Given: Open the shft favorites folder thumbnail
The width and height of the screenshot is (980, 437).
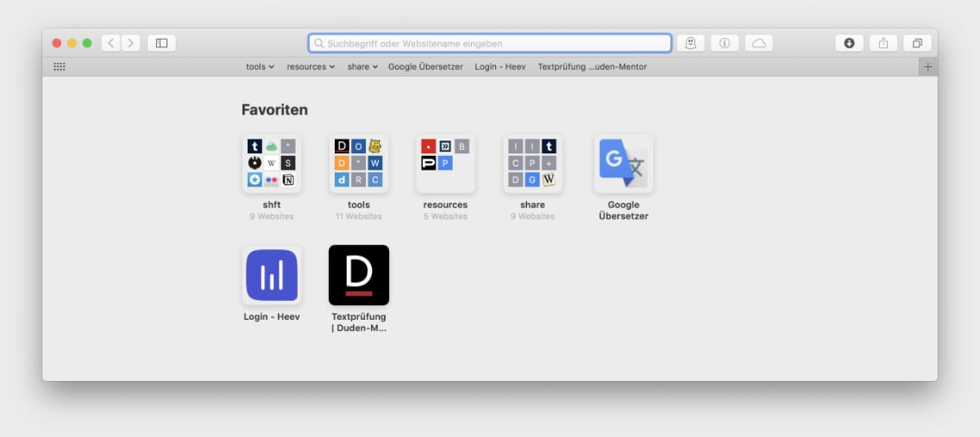Looking at the screenshot, I should (272, 163).
